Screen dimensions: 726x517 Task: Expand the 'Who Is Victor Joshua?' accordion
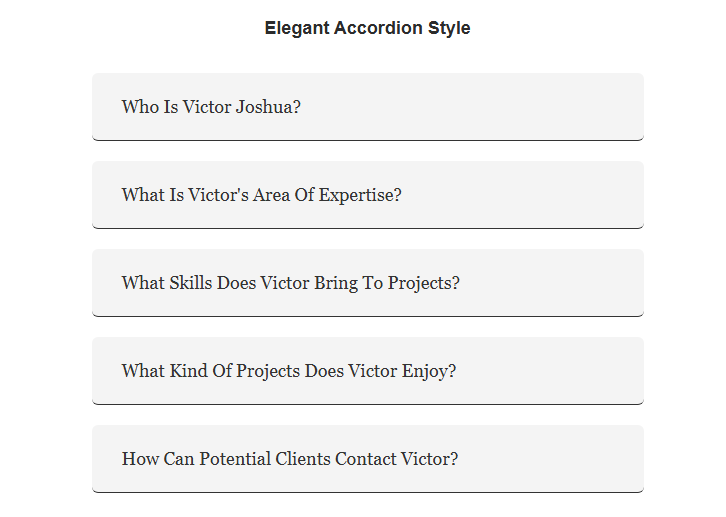tap(368, 107)
